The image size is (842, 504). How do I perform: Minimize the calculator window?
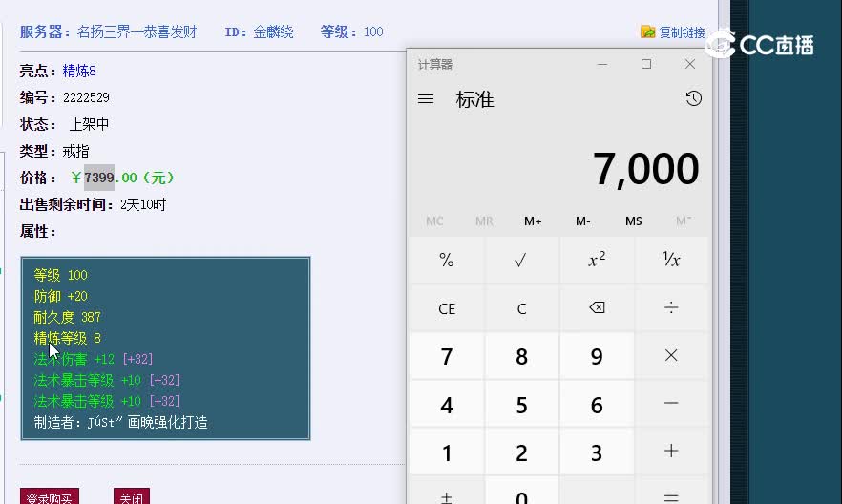602,64
